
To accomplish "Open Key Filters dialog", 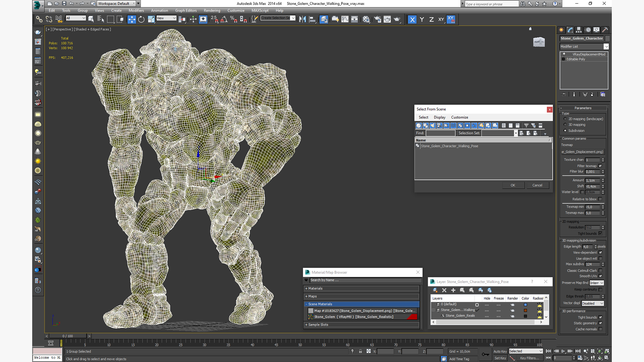I will pyautogui.click(x=529, y=358).
